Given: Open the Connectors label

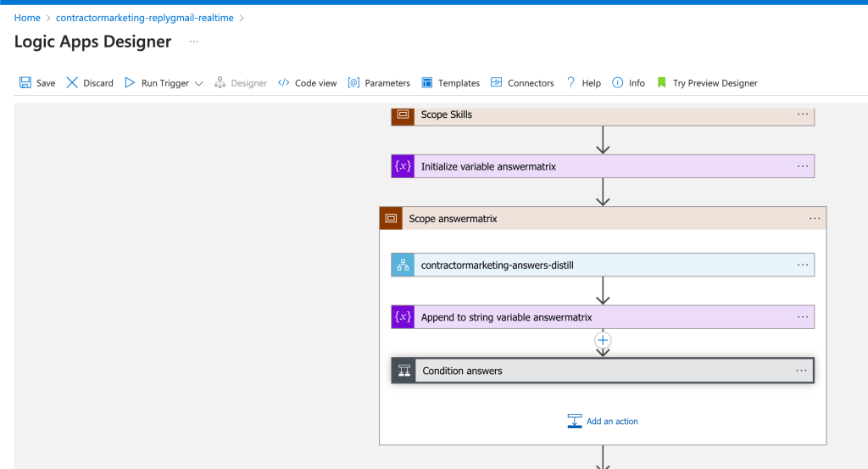Looking at the screenshot, I should [x=531, y=83].
